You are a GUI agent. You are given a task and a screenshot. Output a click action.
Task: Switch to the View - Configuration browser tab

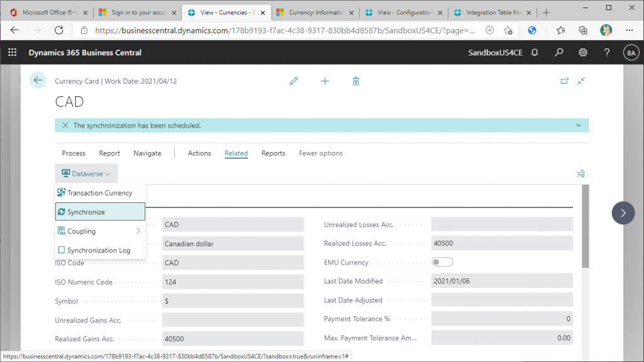coord(403,13)
